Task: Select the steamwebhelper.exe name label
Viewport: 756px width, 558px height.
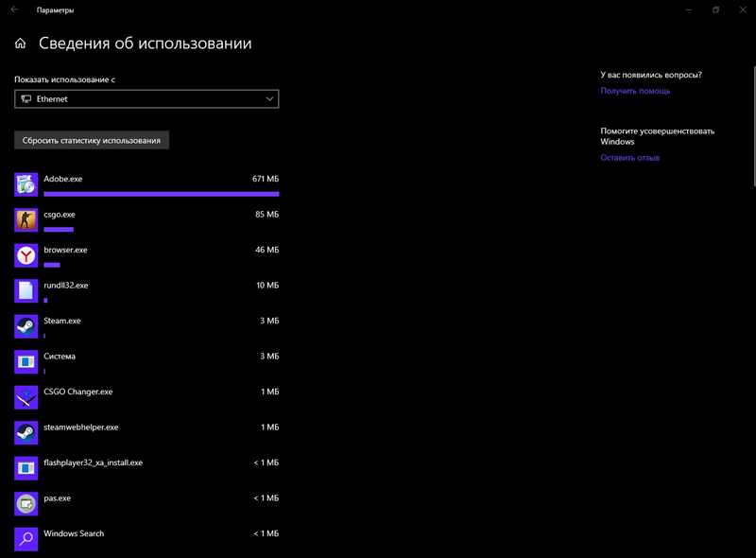Action: (81, 427)
